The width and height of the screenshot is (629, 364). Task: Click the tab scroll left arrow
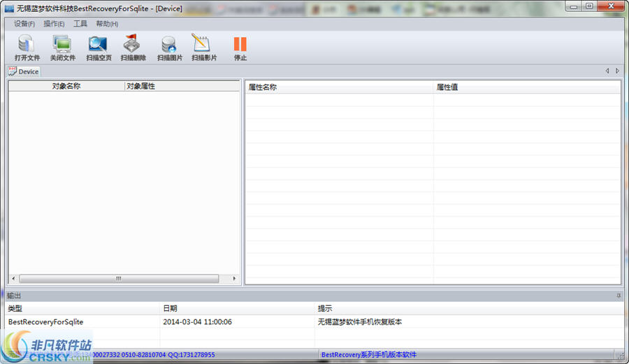[x=607, y=71]
